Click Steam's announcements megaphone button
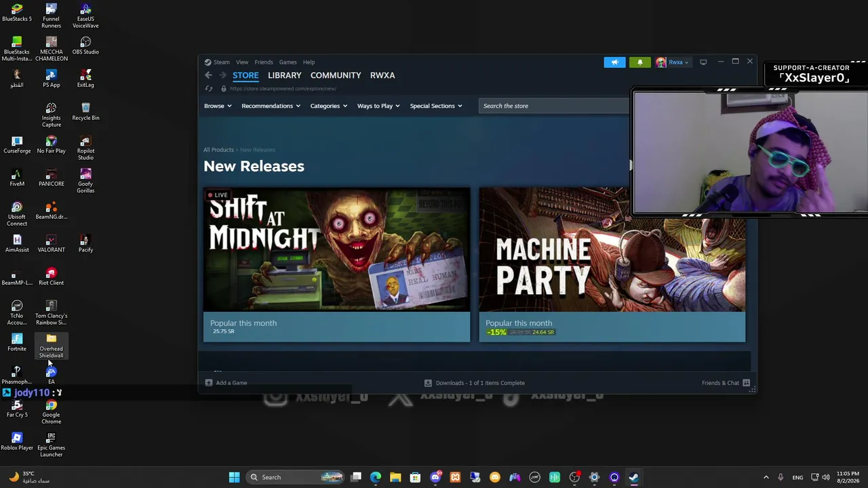 click(x=614, y=62)
